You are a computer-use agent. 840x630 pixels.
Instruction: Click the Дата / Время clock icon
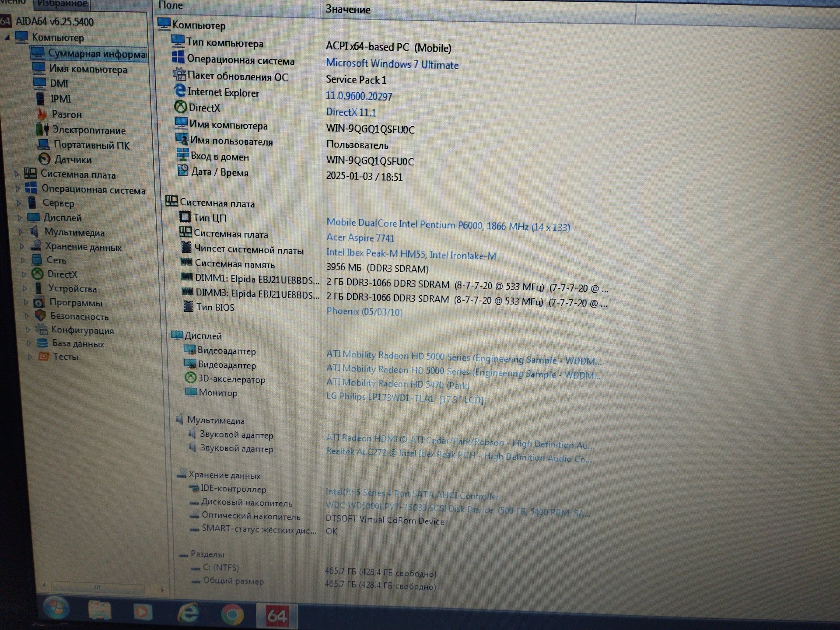point(182,170)
